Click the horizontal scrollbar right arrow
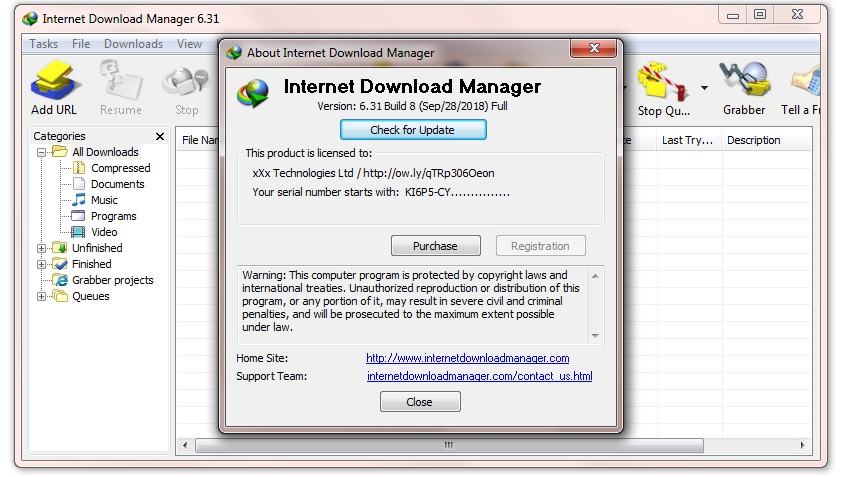The height and width of the screenshot is (477, 858). [x=802, y=445]
